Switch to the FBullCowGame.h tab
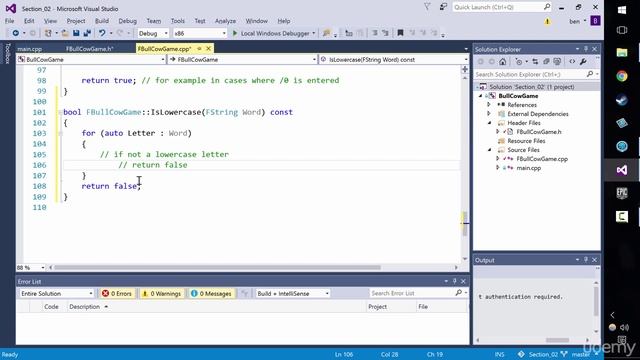 [x=89, y=49]
